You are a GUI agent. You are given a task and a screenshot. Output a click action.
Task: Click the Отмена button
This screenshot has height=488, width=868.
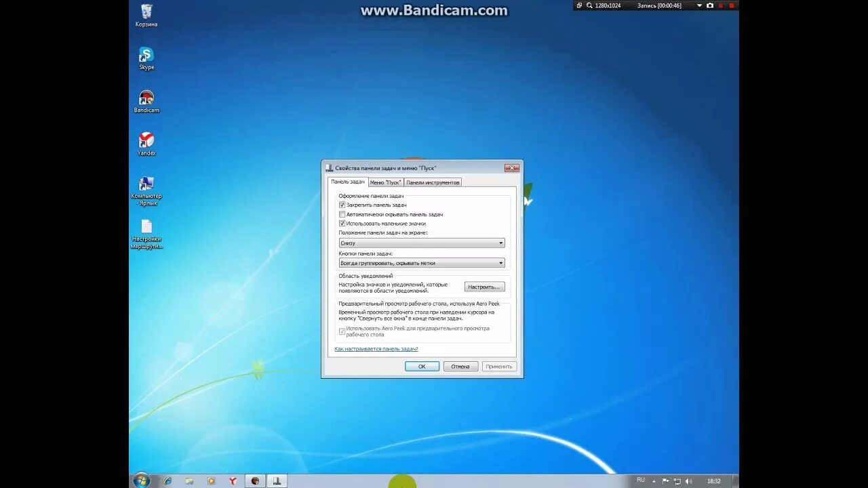(x=460, y=366)
